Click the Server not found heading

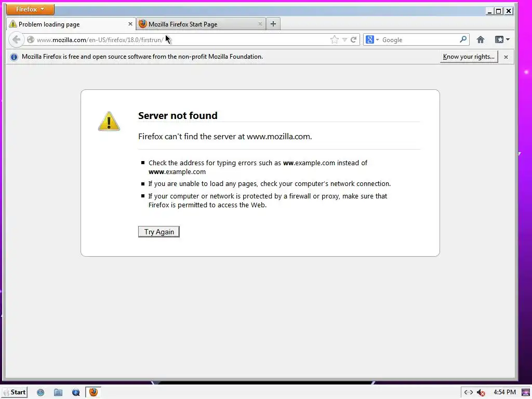pyautogui.click(x=178, y=115)
